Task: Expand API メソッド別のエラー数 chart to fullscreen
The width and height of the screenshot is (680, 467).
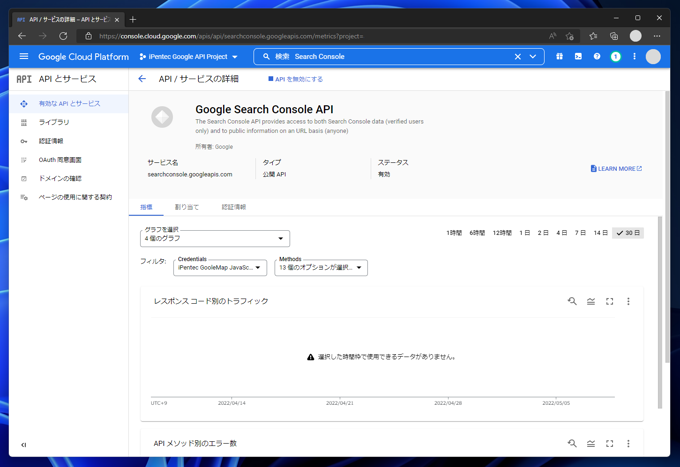Action: pos(609,443)
